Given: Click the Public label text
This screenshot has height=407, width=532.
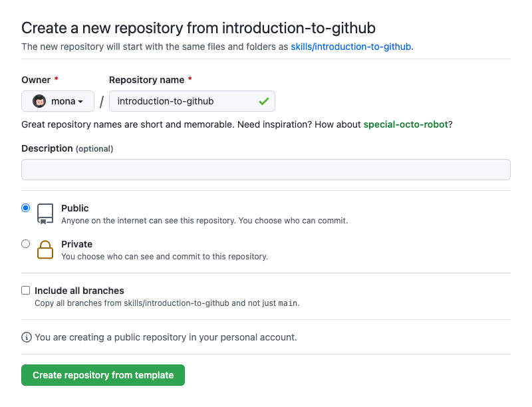Looking at the screenshot, I should click(x=75, y=208).
